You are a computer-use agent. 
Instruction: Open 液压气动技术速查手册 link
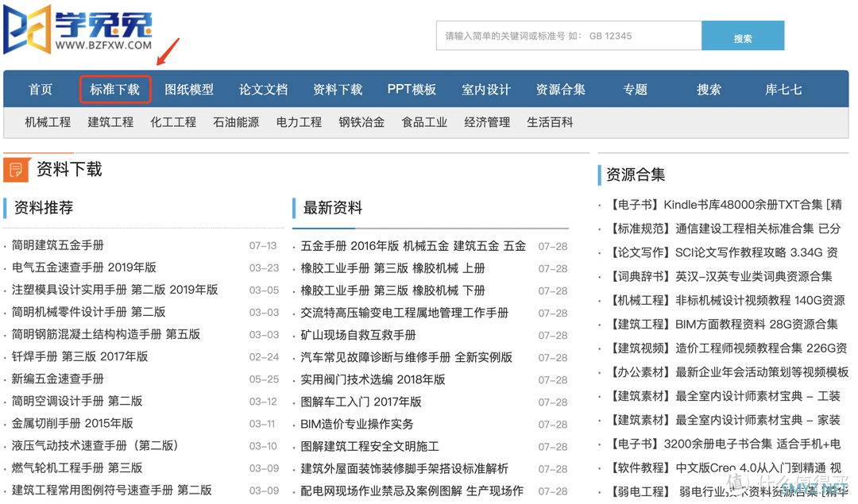tap(95, 445)
